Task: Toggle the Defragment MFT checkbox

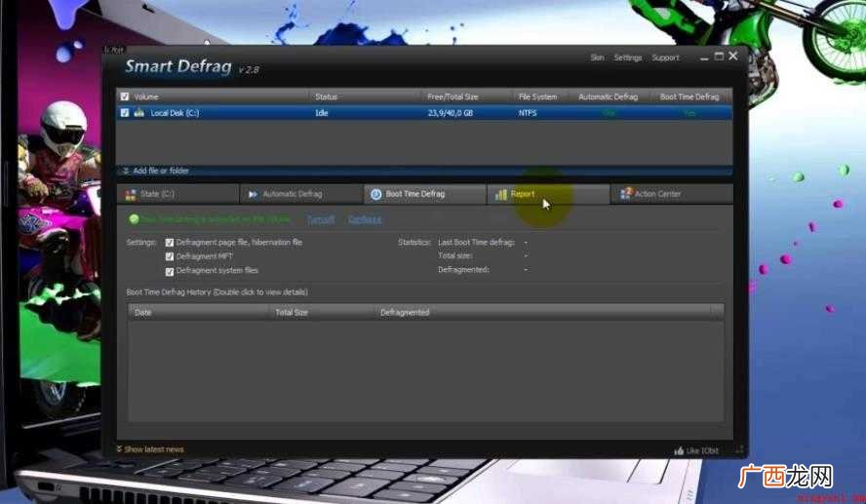Action: 170,256
